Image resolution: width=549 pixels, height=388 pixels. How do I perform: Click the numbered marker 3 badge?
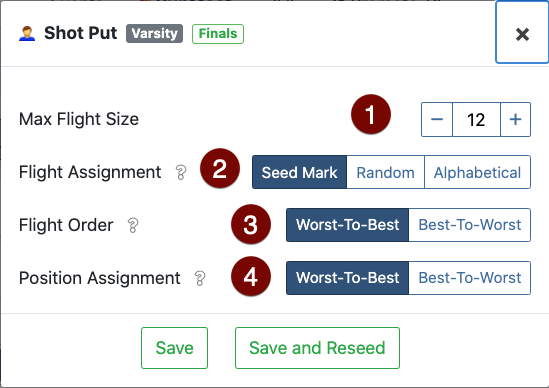pyautogui.click(x=251, y=224)
